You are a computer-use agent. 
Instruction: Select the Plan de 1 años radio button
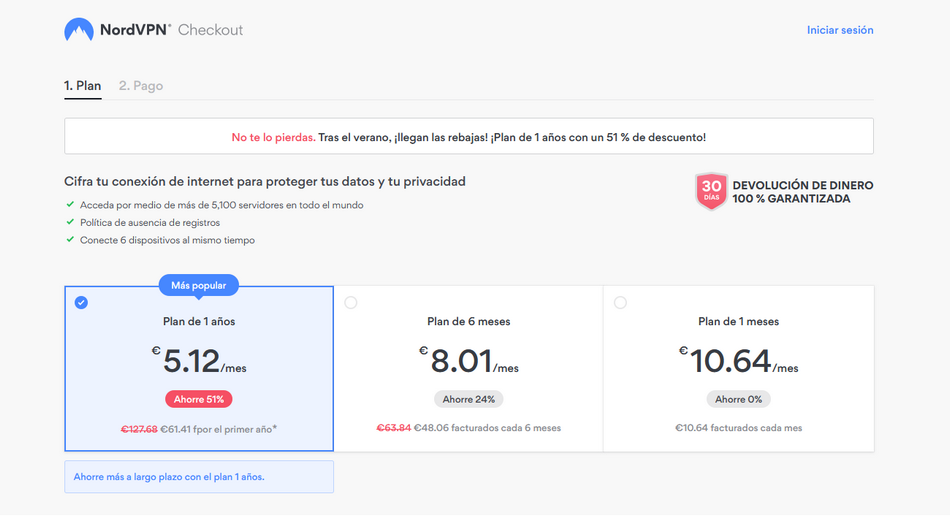(81, 303)
